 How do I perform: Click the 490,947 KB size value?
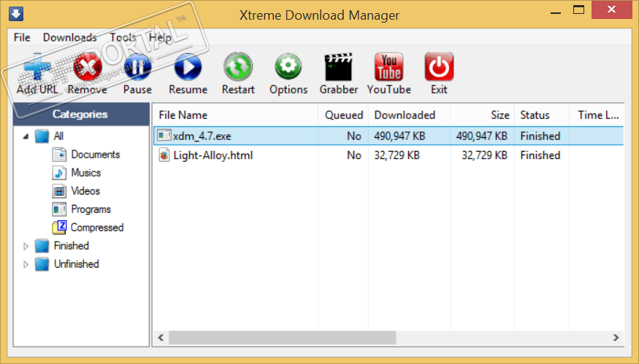[x=482, y=136]
